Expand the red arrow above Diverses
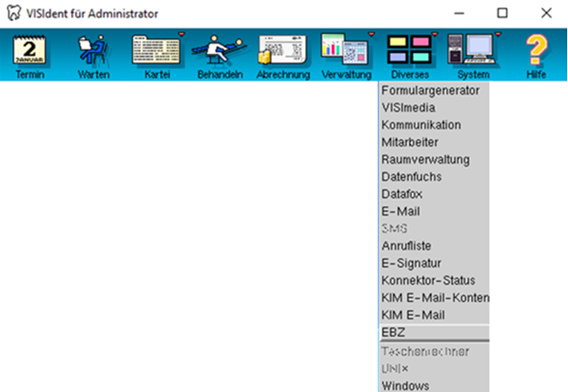 coord(434,35)
